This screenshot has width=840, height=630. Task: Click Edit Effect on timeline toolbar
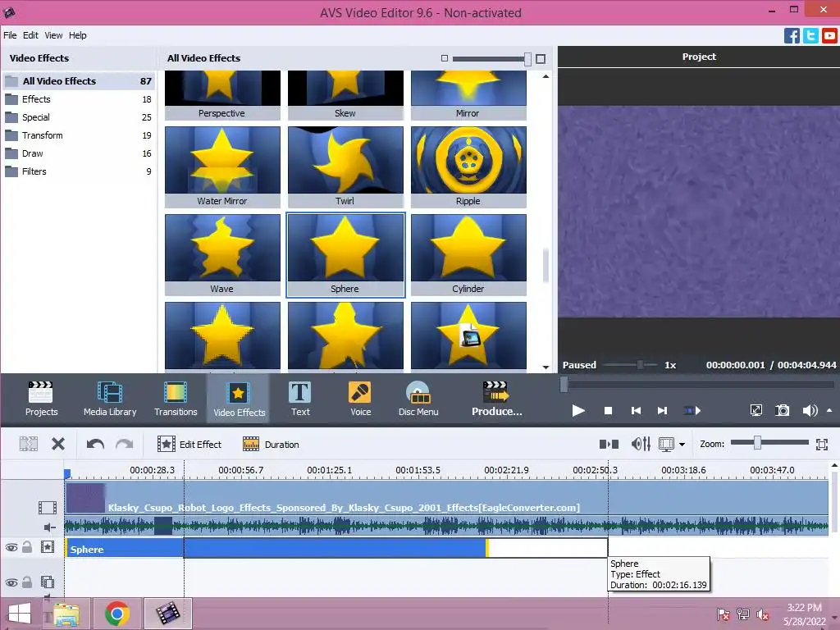click(x=189, y=444)
